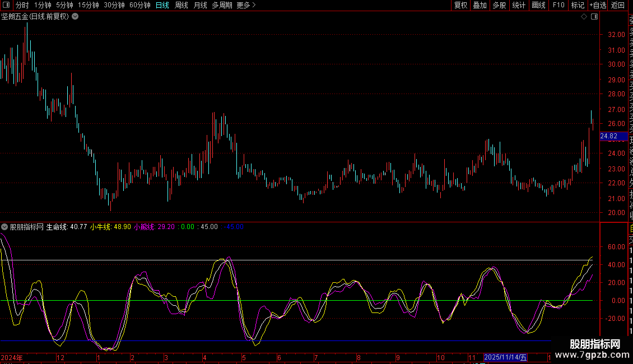Open 多周期 multi-period view

222,5
